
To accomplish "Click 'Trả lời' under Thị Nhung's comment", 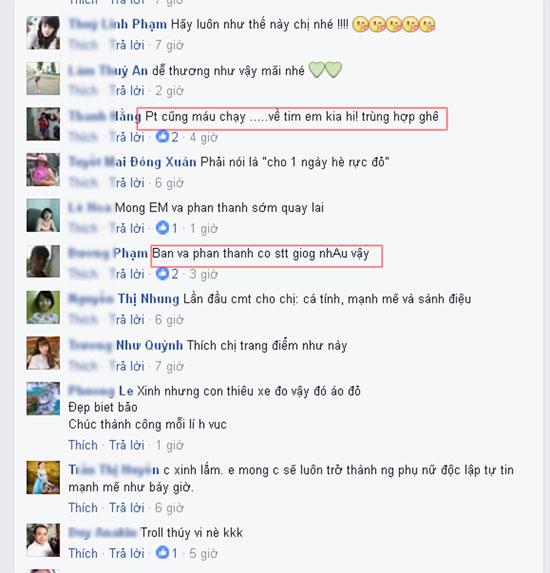I will (127, 320).
